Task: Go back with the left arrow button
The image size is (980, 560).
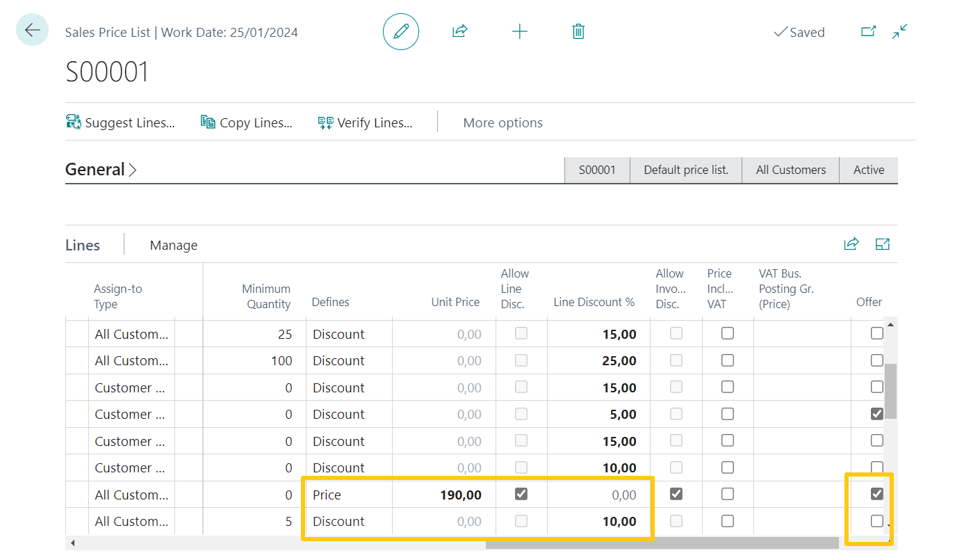Action: coord(32,30)
